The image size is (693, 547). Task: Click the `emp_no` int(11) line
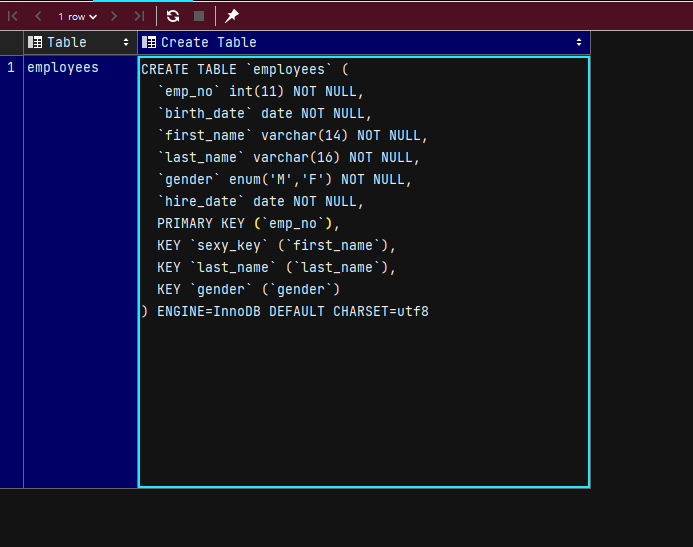(x=261, y=91)
